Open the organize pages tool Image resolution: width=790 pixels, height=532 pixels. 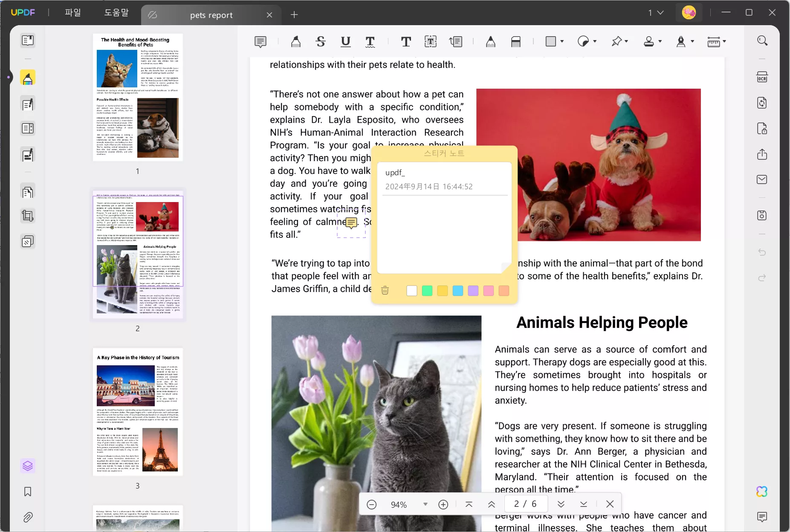[28, 192]
